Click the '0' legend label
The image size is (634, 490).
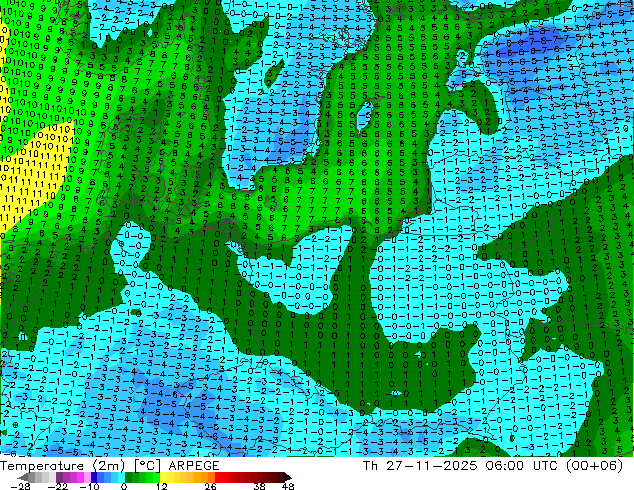coord(124,486)
